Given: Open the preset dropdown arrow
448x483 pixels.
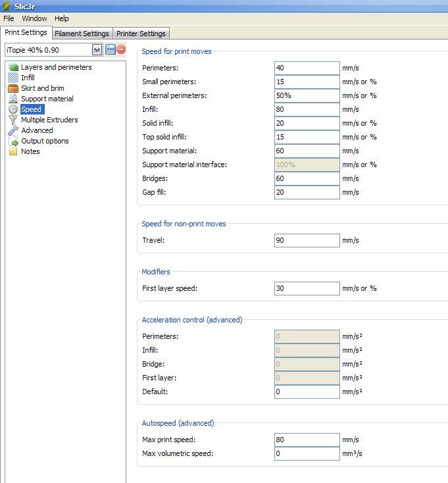Looking at the screenshot, I should (97, 50).
